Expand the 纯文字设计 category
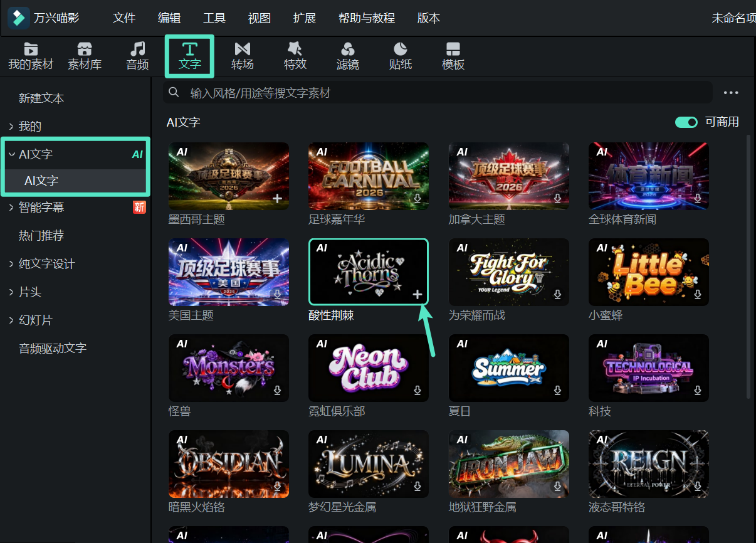This screenshot has width=756, height=543. pyautogui.click(x=11, y=264)
